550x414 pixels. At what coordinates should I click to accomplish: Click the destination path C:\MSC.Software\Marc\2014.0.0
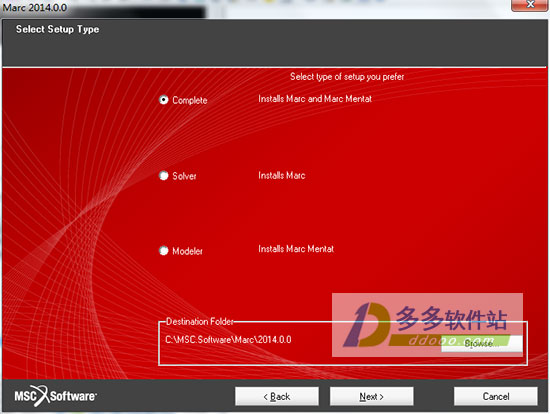228,340
